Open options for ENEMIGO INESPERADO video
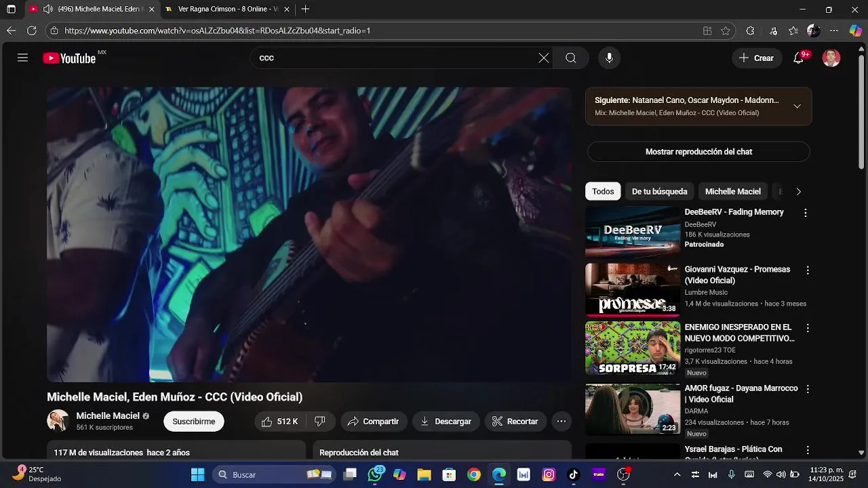 (x=808, y=328)
